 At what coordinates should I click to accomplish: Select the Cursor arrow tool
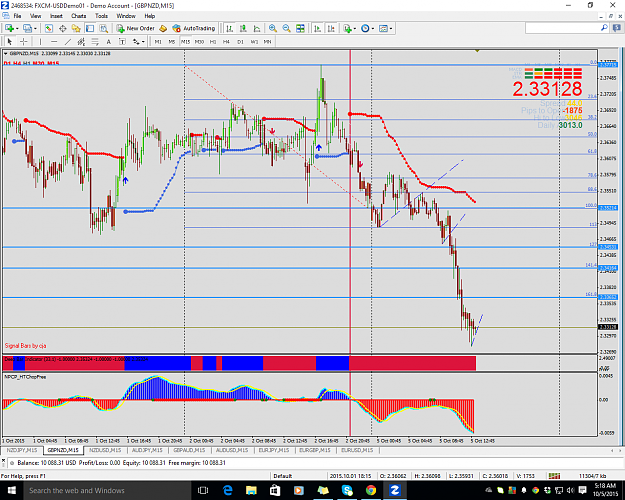click(x=10, y=41)
